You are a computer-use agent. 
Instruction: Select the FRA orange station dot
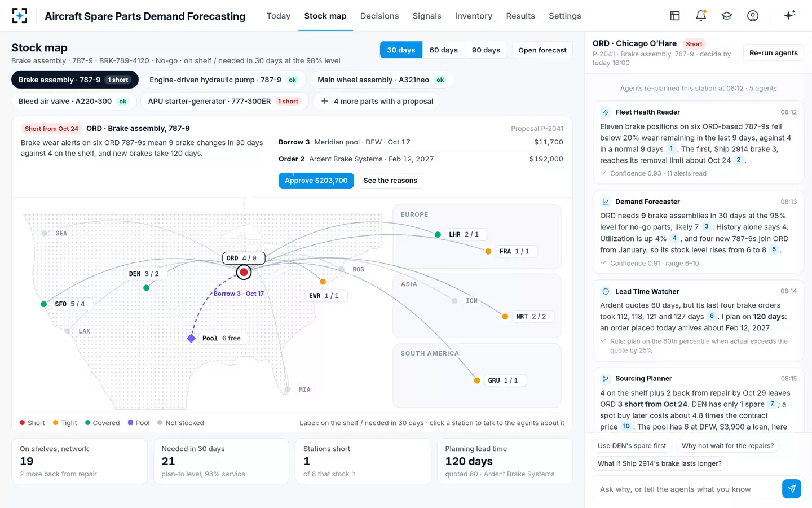tap(488, 252)
